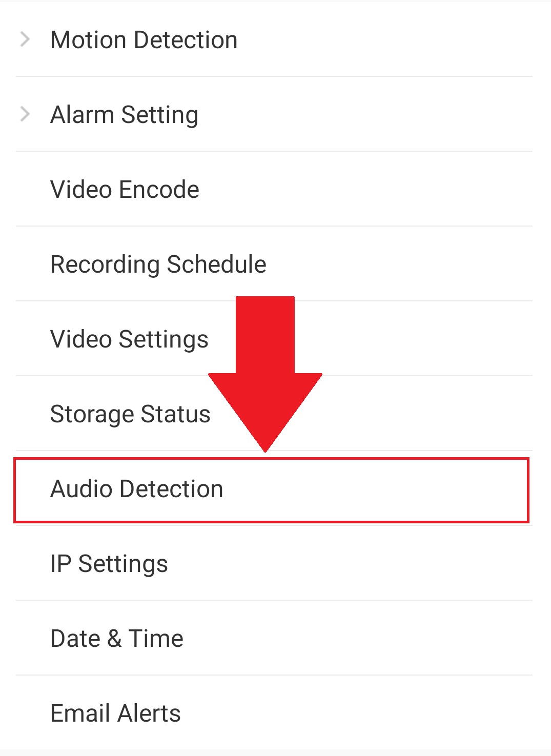Click the Audio Detection label text
Screen dimensions: 551x756
[136, 488]
